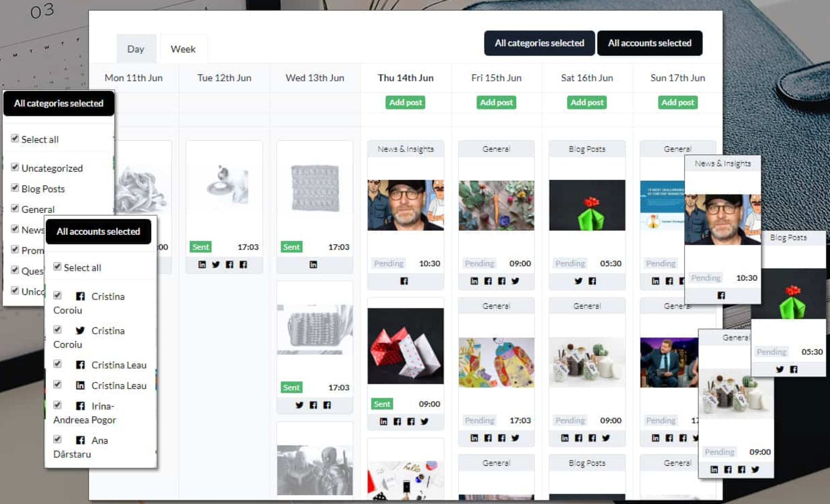Screen dimensions: 830x504
Task: Open the All categories selected dropdown
Action: click(x=539, y=43)
